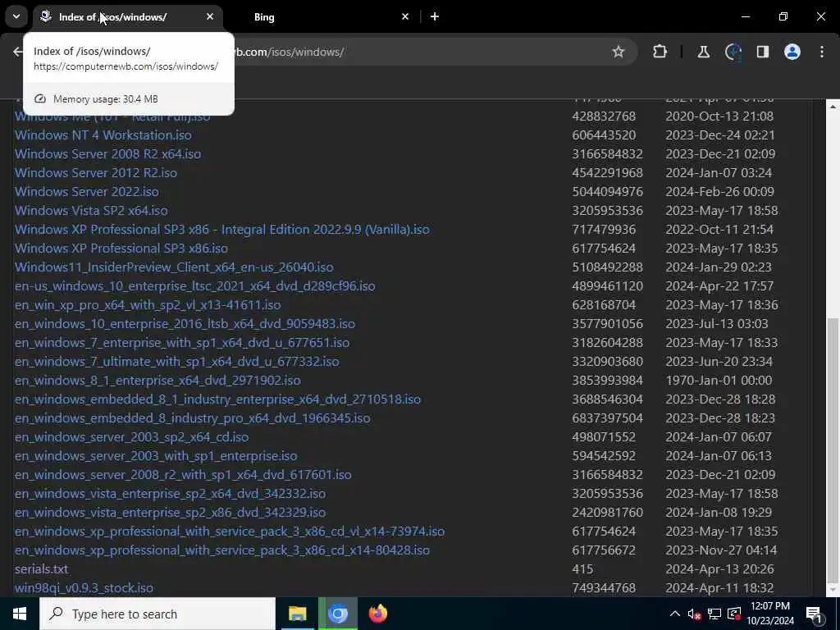The height and width of the screenshot is (630, 840).
Task: Bookmark this page with the star icon
Action: point(619,52)
